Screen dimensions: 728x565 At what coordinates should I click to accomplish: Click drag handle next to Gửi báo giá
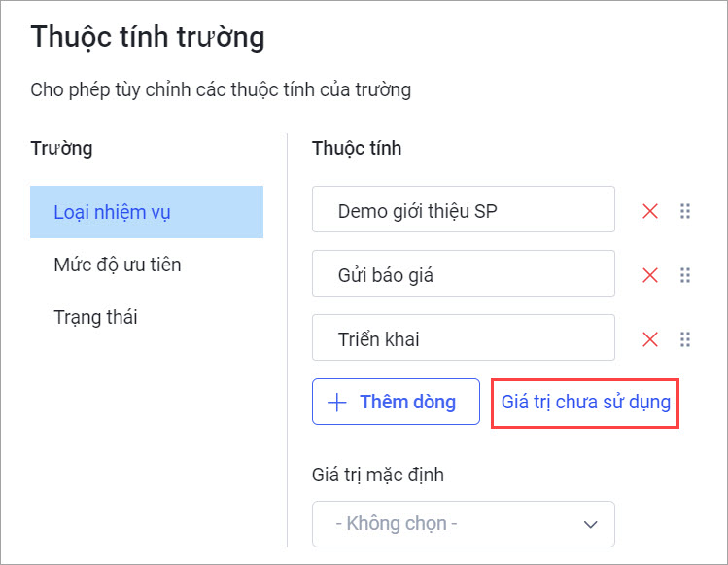[x=685, y=275]
